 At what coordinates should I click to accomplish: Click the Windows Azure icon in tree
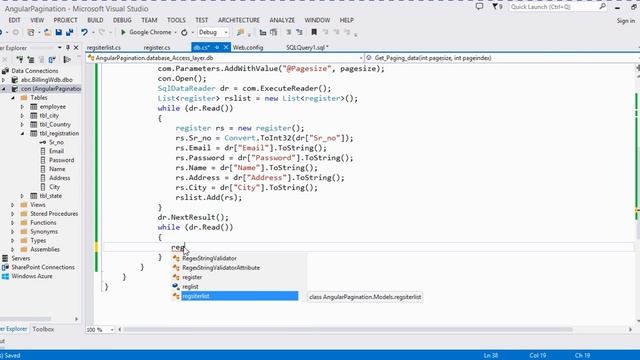pos(5,276)
